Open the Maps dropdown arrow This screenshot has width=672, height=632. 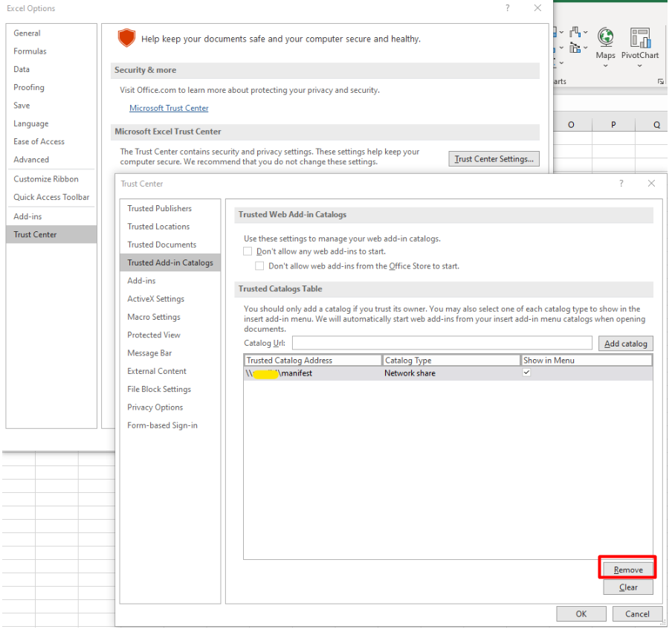click(606, 66)
